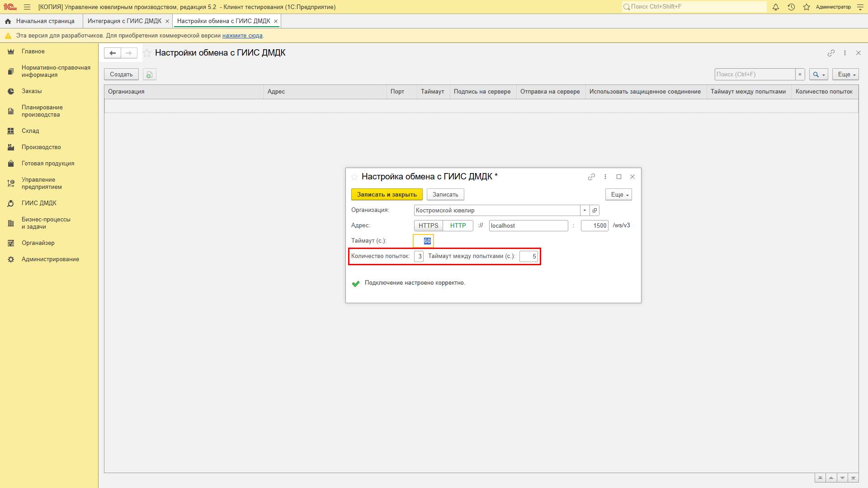The width and height of the screenshot is (868, 488).
Task: Click the localhost address field
Action: tap(528, 225)
